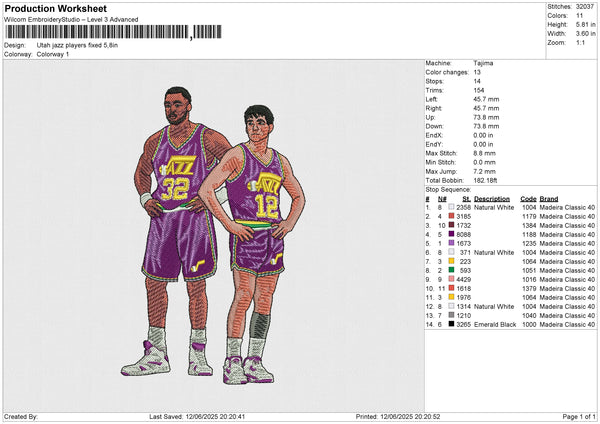Click thread code 1188 in stop sequence
This screenshot has width=600, height=424.
point(529,235)
